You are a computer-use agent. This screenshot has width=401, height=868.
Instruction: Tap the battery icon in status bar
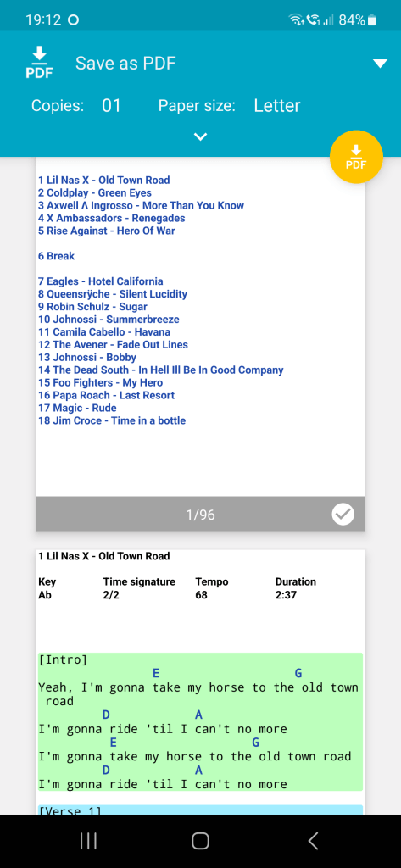click(372, 20)
